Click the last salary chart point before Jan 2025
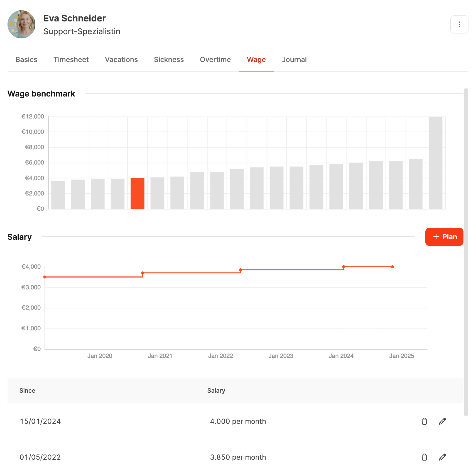This screenshot has height=475, width=476. [x=392, y=267]
